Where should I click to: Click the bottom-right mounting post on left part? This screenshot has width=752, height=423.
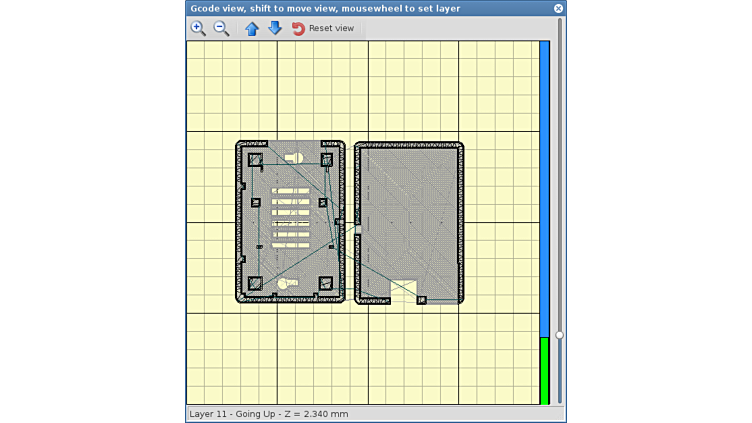325,284
